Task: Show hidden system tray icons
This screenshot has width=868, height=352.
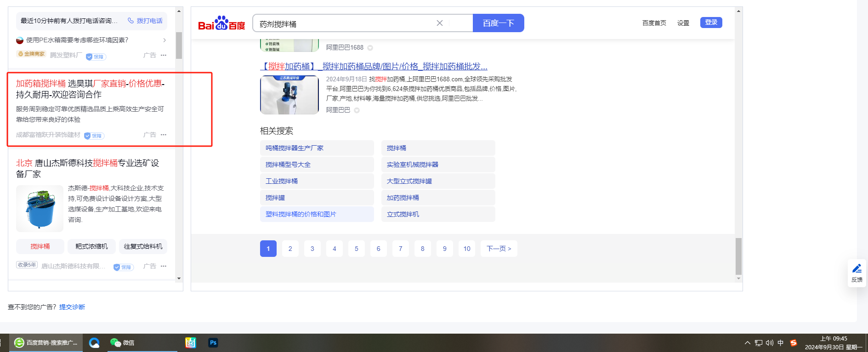Action: click(x=748, y=343)
